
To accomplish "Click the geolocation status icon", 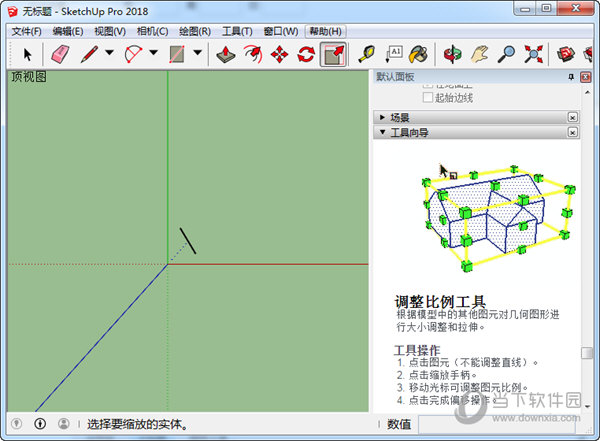I will (16, 423).
